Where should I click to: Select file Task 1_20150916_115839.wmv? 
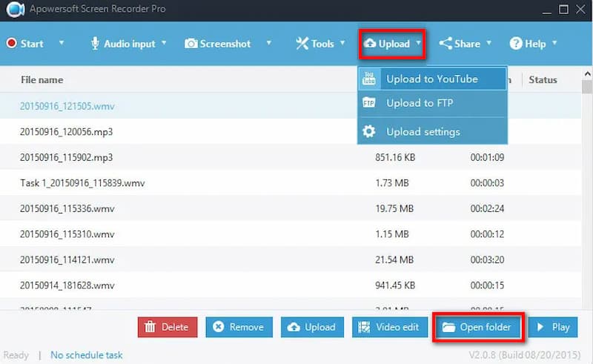82,183
